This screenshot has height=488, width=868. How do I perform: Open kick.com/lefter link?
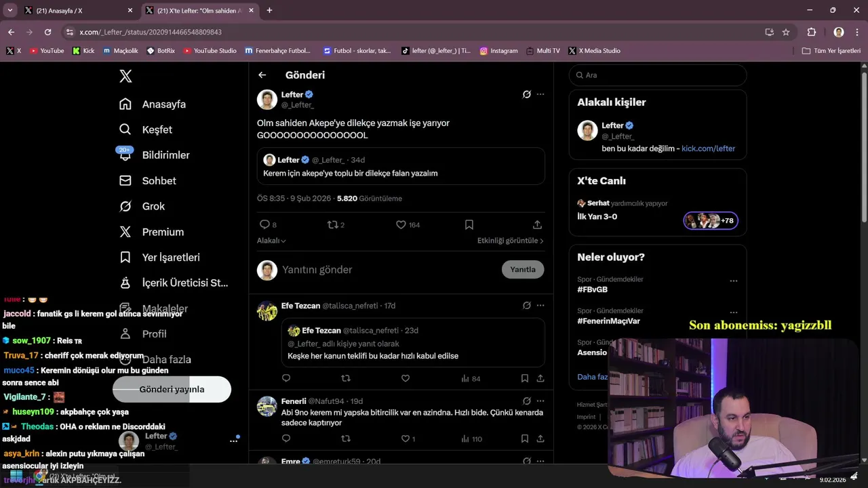point(708,148)
